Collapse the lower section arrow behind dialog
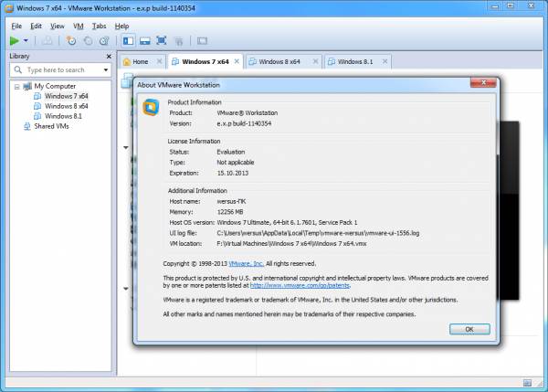This screenshot has width=548, height=392. (x=126, y=289)
